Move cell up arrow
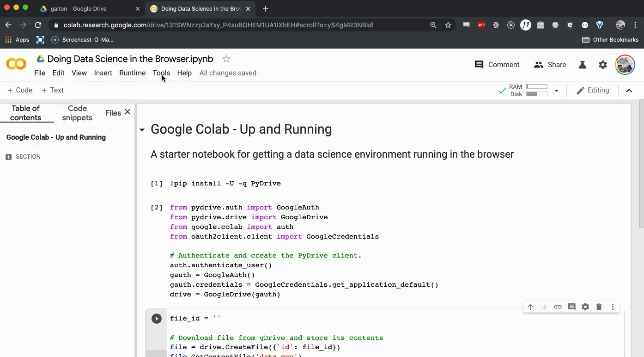 530,307
